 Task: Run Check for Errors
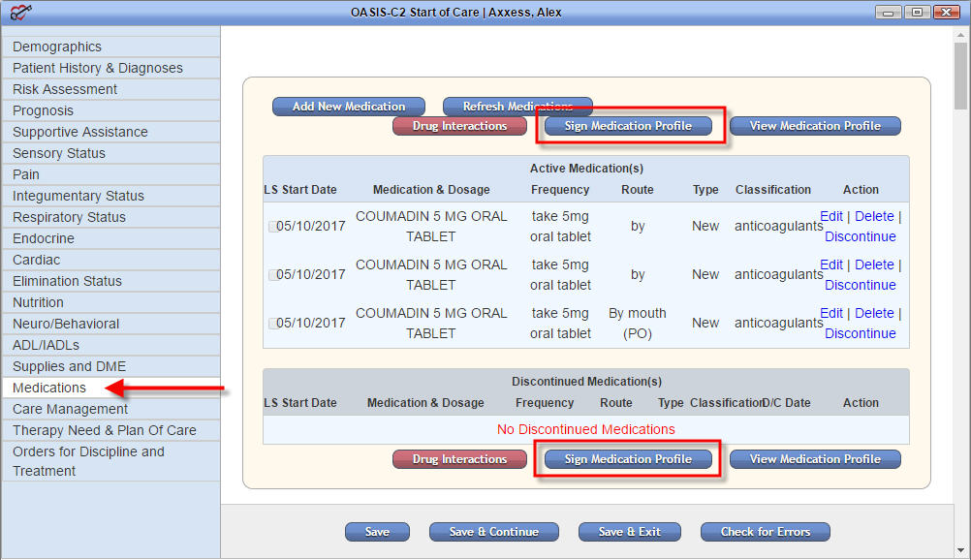point(766,532)
